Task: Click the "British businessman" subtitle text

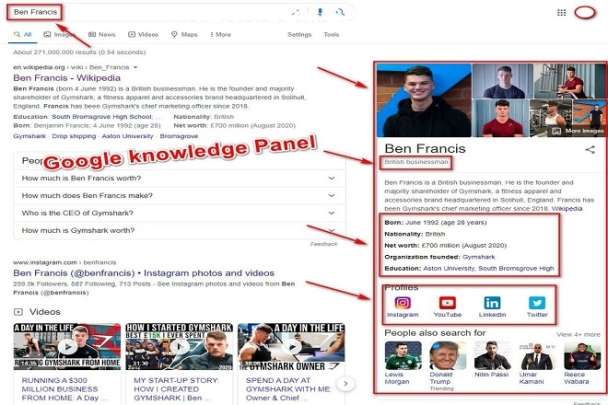Action: click(416, 162)
